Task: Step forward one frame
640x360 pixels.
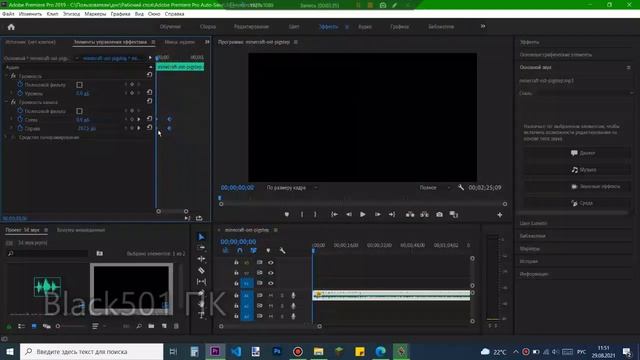Action: tap(378, 214)
